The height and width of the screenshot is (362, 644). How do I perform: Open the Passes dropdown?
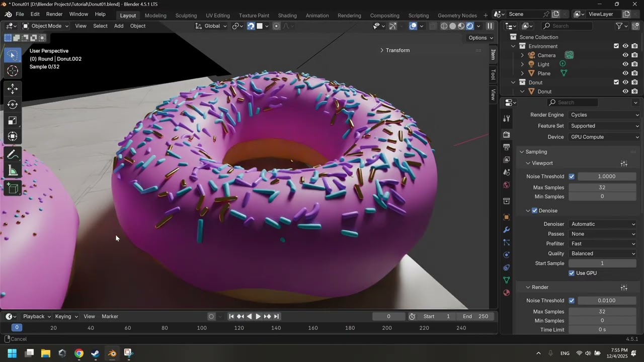[x=603, y=234]
